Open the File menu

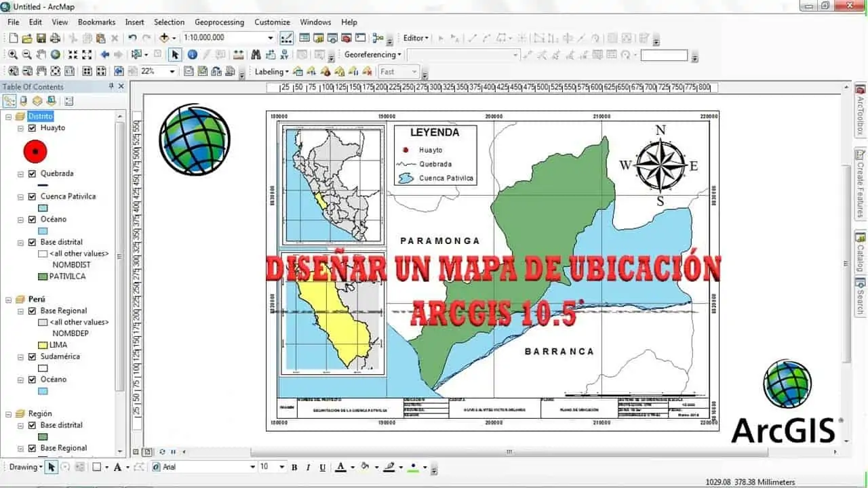[14, 22]
